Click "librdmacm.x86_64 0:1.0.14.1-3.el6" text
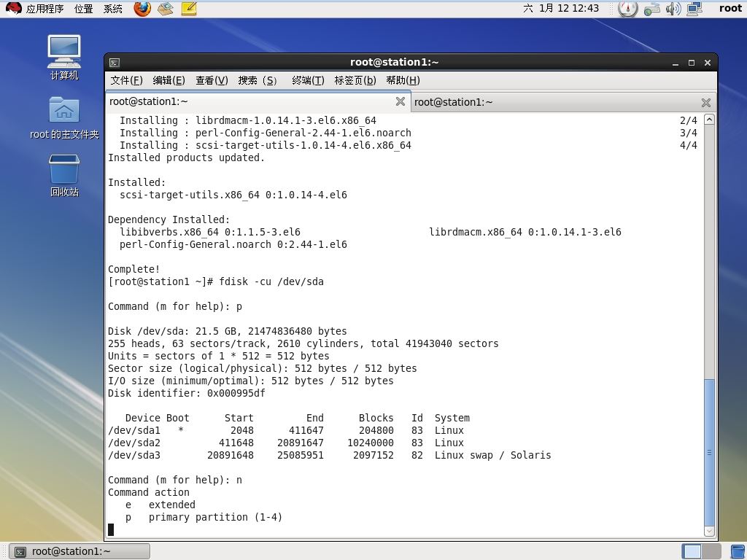The width and height of the screenshot is (747, 560). (x=525, y=232)
